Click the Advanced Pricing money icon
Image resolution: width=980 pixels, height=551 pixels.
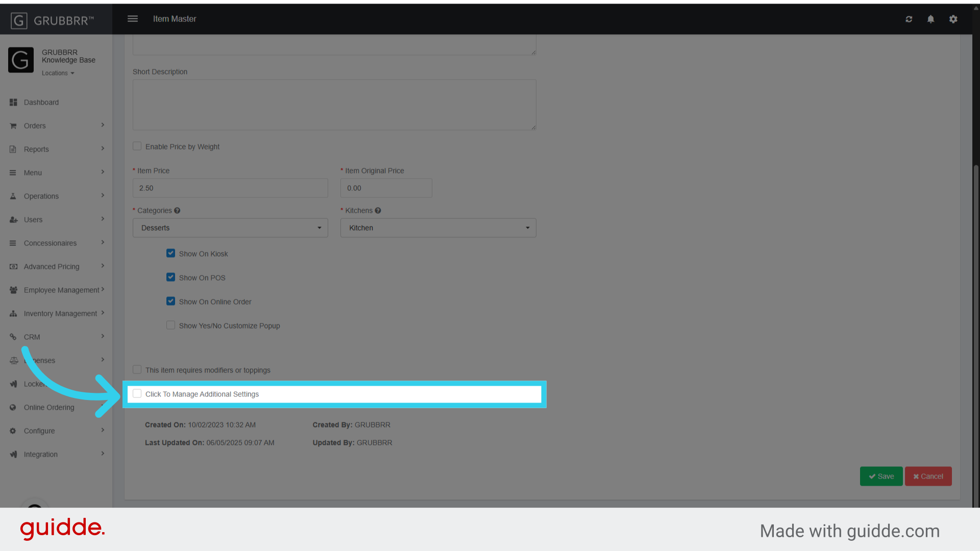click(13, 267)
